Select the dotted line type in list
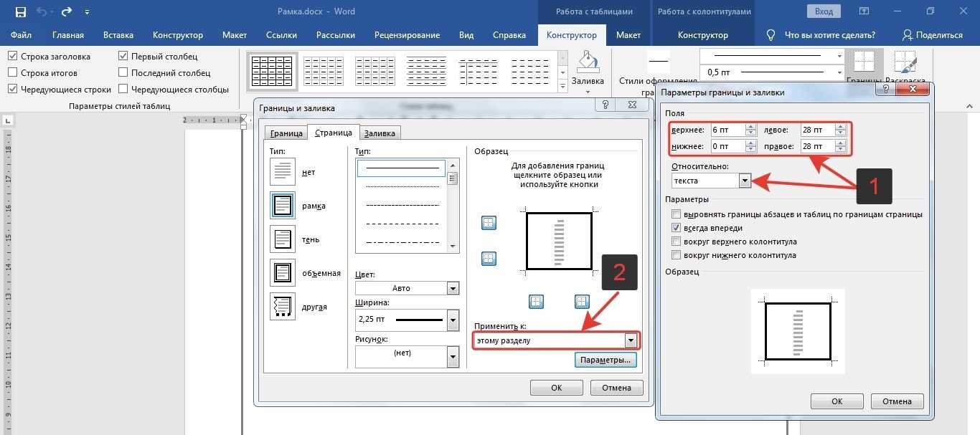980x435 pixels. tap(402, 186)
